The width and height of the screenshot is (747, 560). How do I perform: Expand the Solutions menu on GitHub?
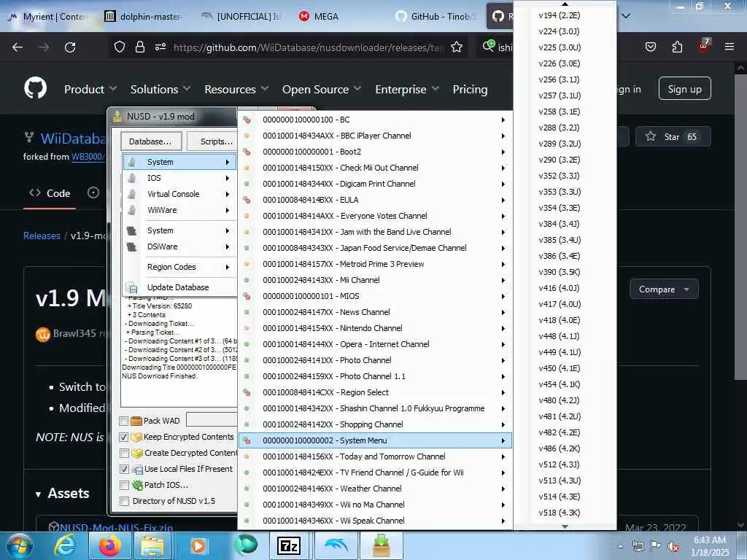point(160,89)
